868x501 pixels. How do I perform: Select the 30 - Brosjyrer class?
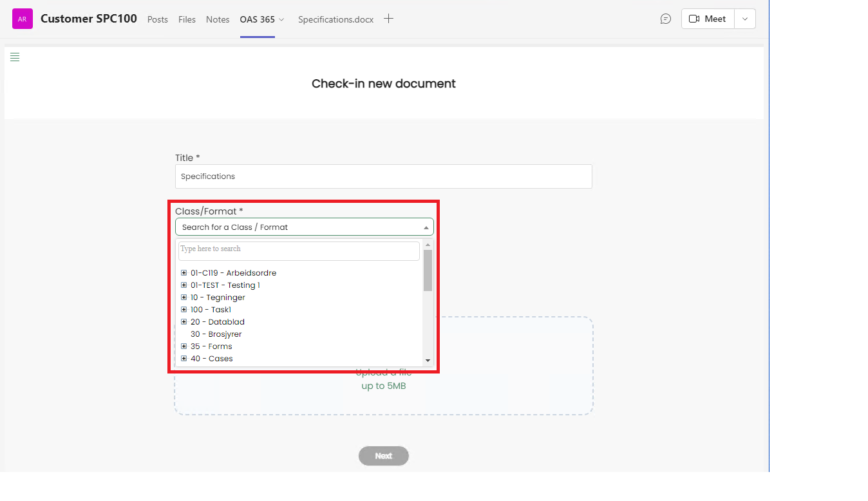(x=216, y=334)
